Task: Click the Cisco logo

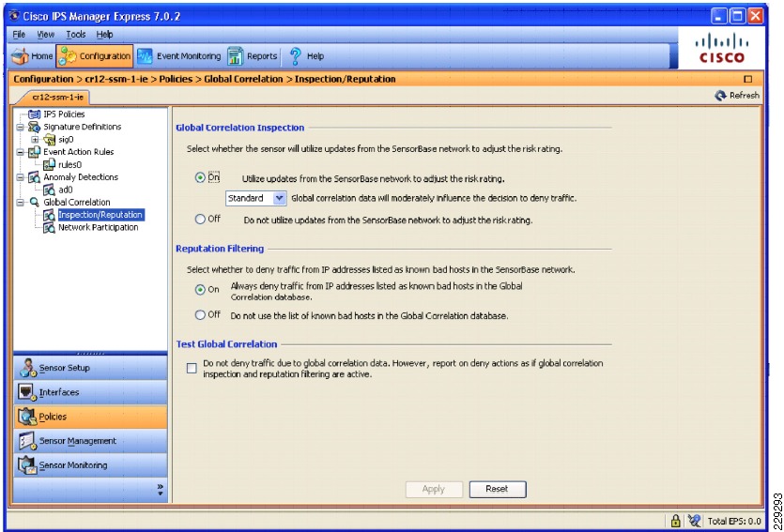Action: 722,48
